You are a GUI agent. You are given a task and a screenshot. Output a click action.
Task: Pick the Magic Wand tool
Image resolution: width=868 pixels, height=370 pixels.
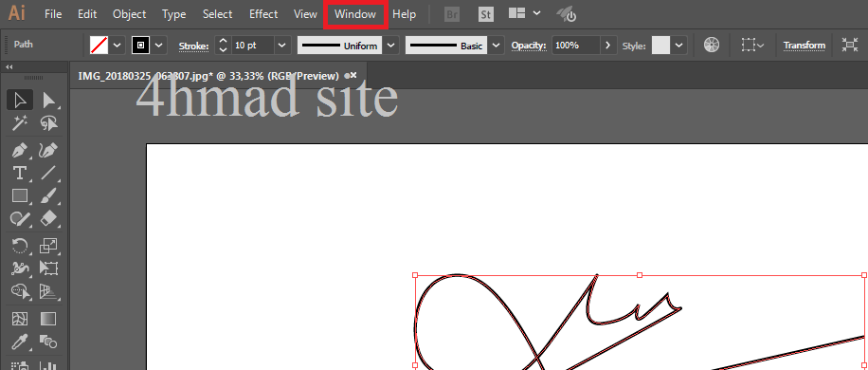(x=20, y=123)
